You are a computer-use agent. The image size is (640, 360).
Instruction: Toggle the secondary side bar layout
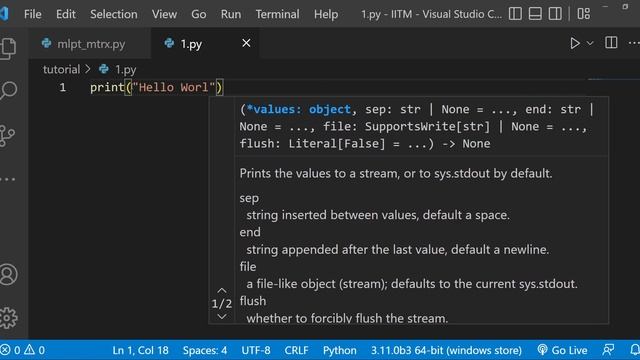[555, 14]
